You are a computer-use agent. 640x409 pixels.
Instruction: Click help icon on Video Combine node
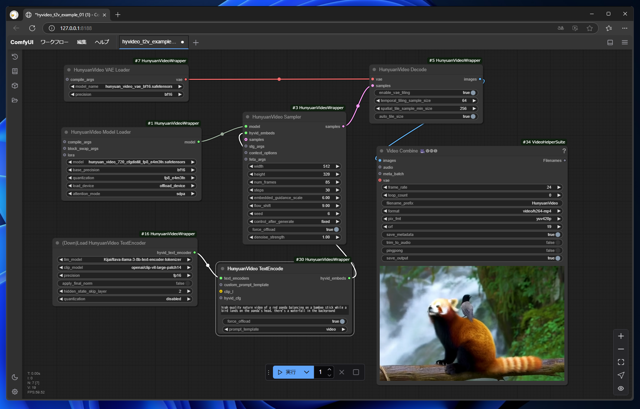[x=565, y=151]
